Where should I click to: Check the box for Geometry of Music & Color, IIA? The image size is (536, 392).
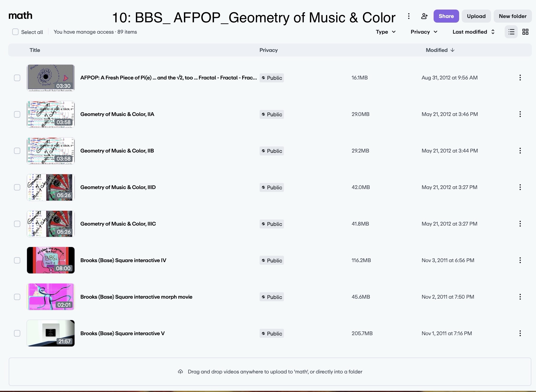coord(17,114)
